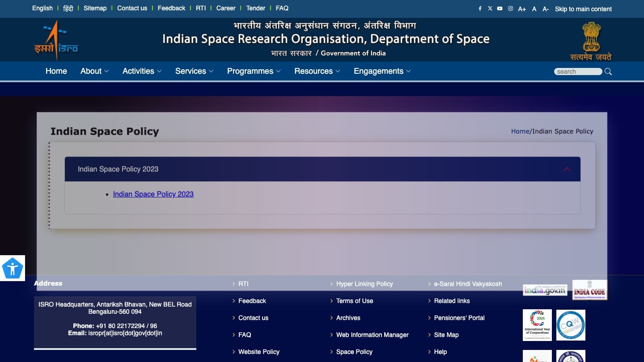Switch language to English
The width and height of the screenshot is (644, 362).
42,8
